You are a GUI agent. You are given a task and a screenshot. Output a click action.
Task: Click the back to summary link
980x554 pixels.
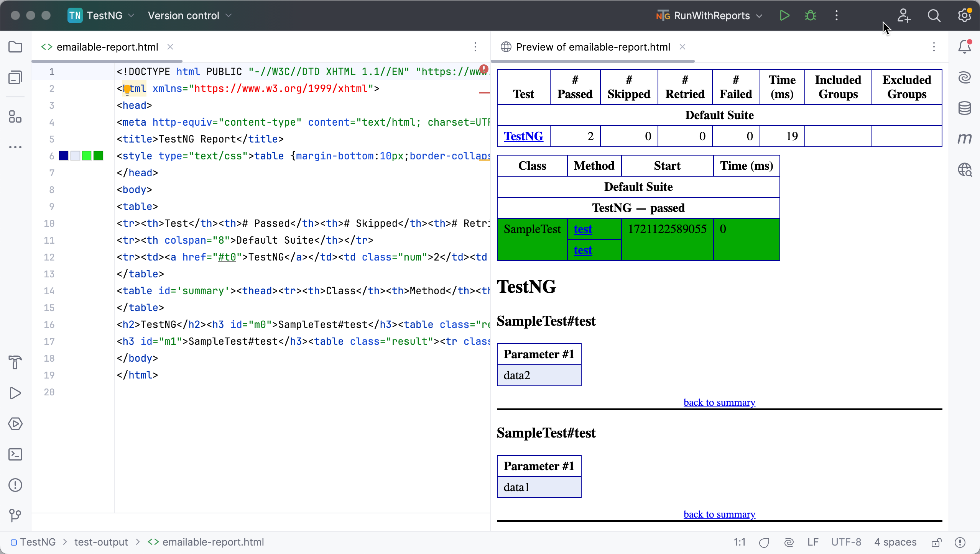tap(719, 402)
